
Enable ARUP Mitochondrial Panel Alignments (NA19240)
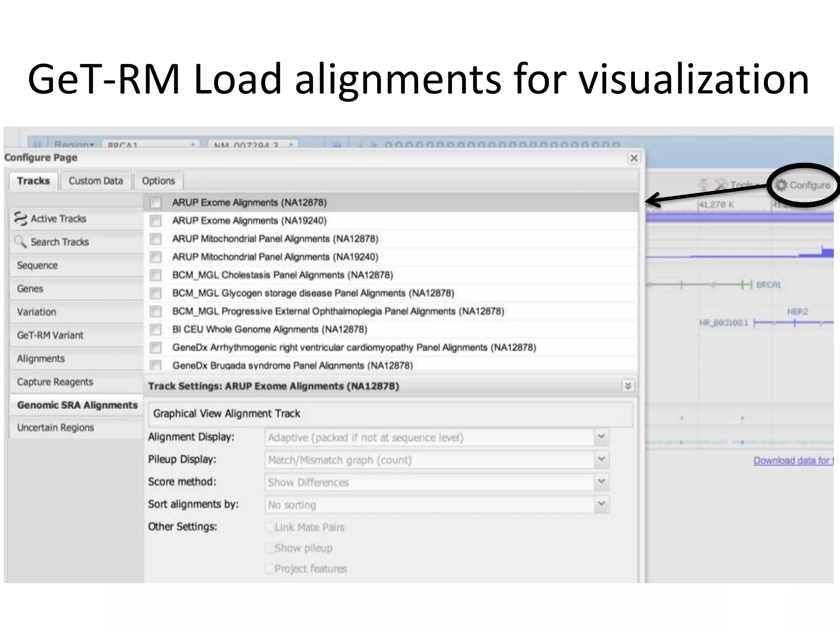tap(155, 257)
